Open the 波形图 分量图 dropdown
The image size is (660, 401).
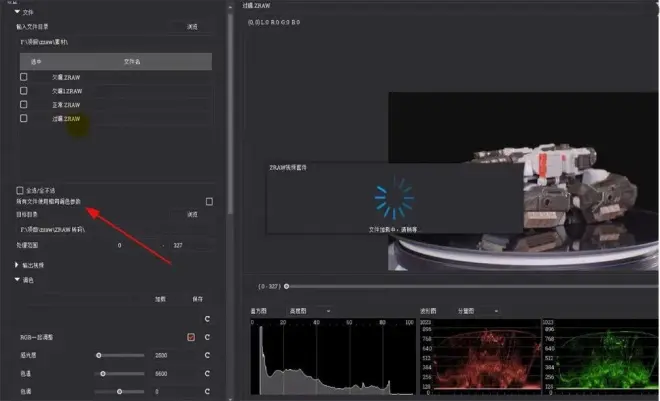477,311
